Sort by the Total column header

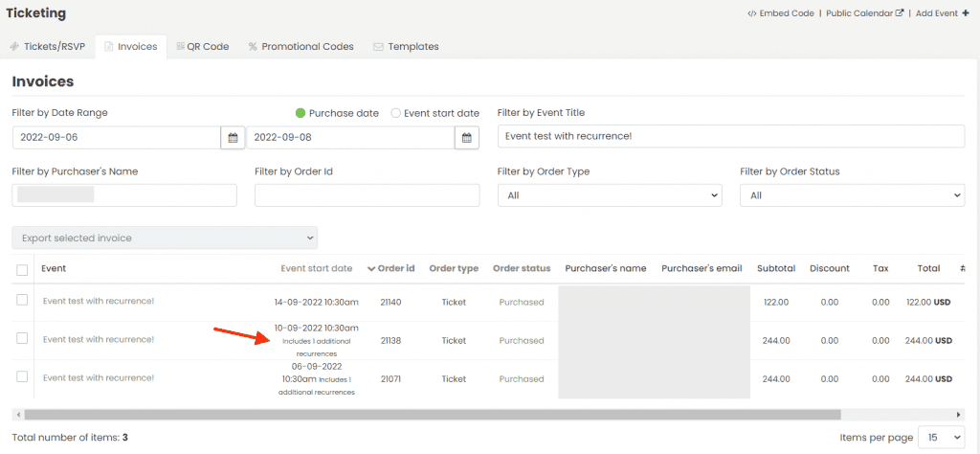pos(928,268)
